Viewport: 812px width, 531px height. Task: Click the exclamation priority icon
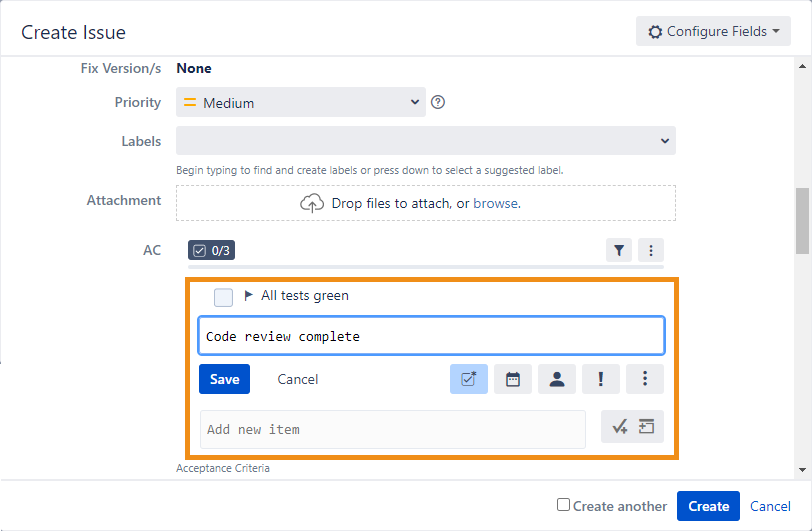601,379
